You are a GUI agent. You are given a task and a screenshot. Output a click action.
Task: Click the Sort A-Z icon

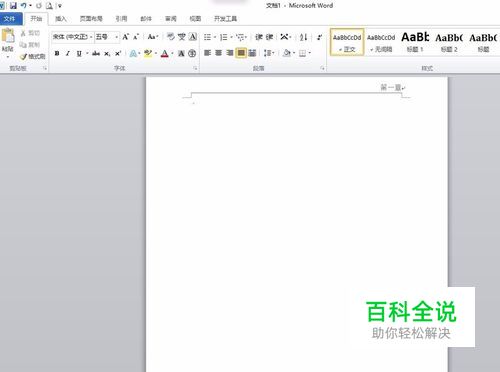click(303, 37)
